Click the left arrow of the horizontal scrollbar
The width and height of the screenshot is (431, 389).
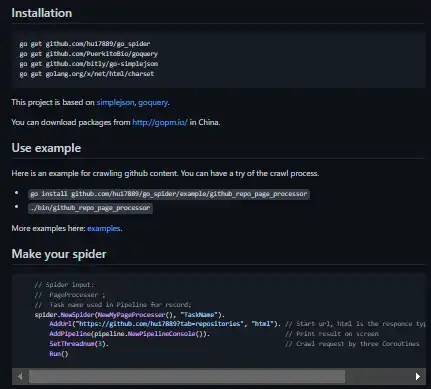pyautogui.click(x=20, y=376)
